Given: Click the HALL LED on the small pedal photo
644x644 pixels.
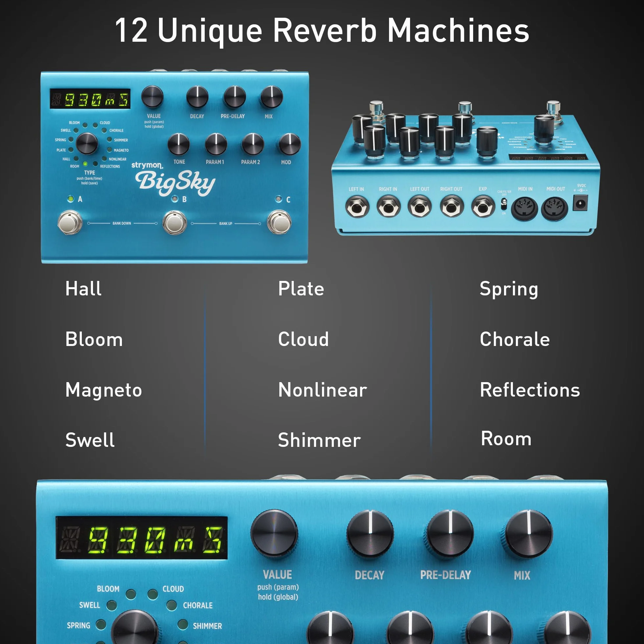Looking at the screenshot, I should [76, 159].
